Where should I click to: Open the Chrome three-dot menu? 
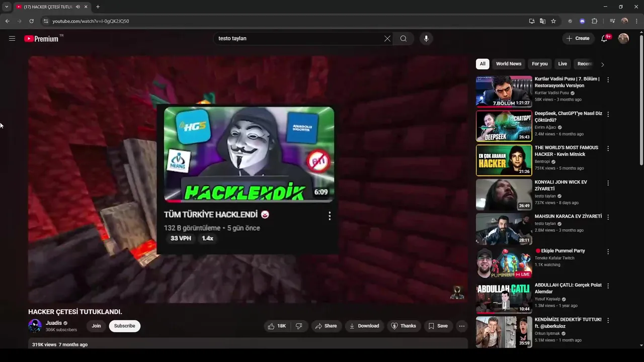tap(636, 21)
